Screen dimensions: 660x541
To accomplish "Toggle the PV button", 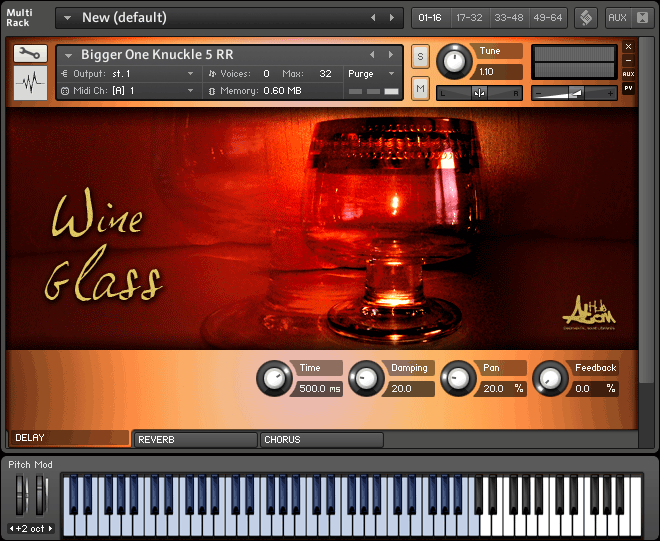I will click(x=628, y=88).
